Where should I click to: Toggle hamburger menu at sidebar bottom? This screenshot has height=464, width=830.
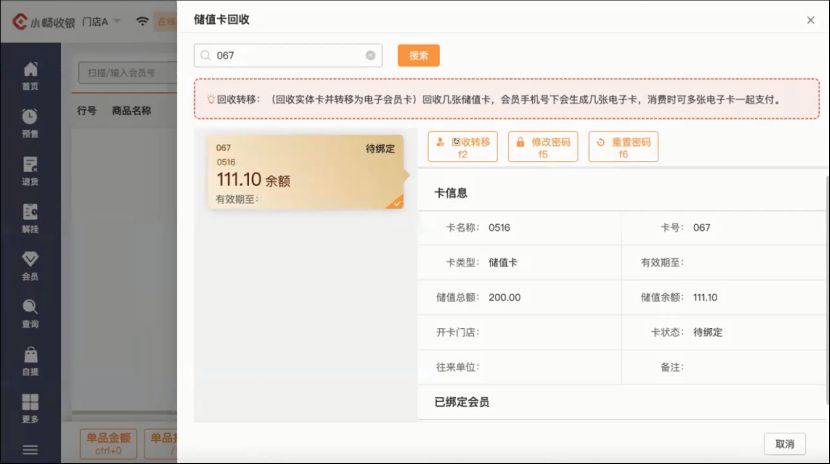30,450
